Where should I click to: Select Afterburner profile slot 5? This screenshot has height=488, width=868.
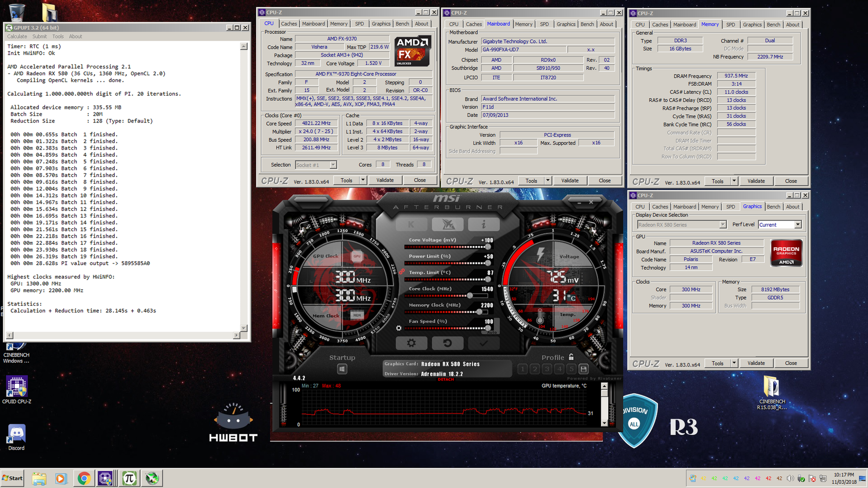[571, 369]
